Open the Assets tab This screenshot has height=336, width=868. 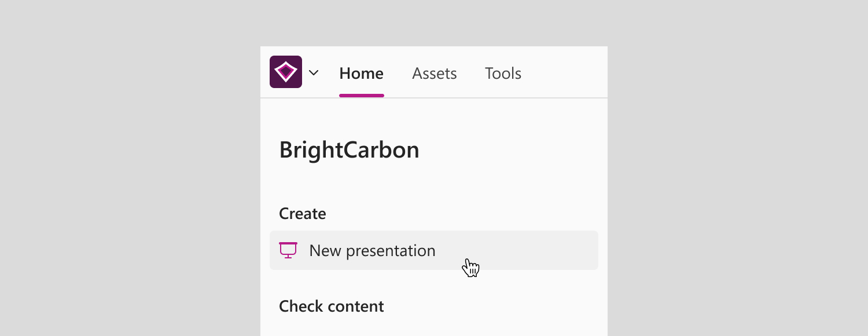[435, 74]
